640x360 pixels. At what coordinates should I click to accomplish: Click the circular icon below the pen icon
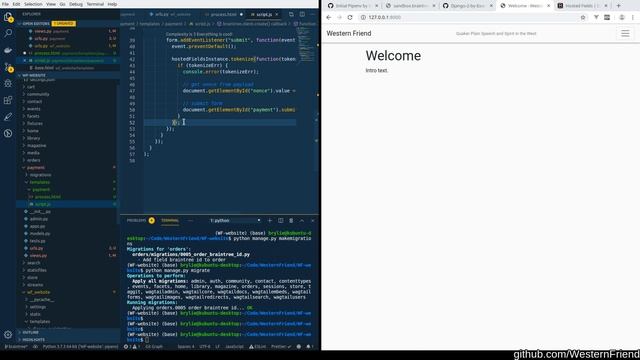tap(8, 133)
